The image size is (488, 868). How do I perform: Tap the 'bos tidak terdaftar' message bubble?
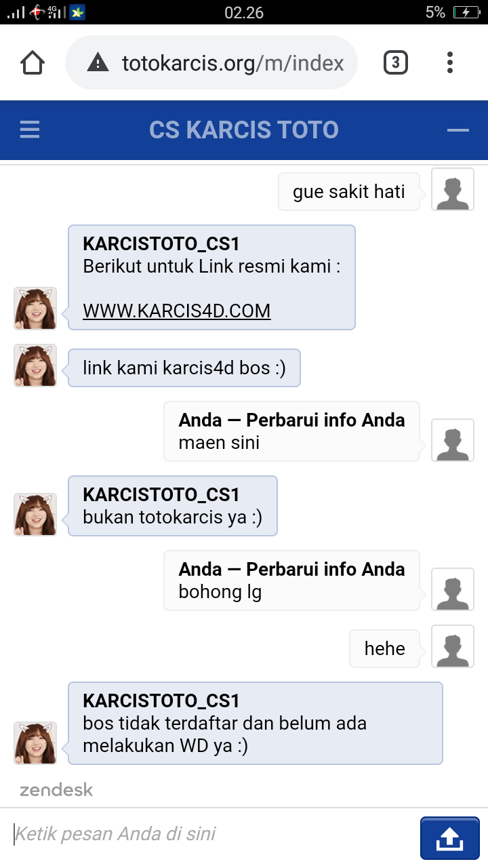coord(255,723)
